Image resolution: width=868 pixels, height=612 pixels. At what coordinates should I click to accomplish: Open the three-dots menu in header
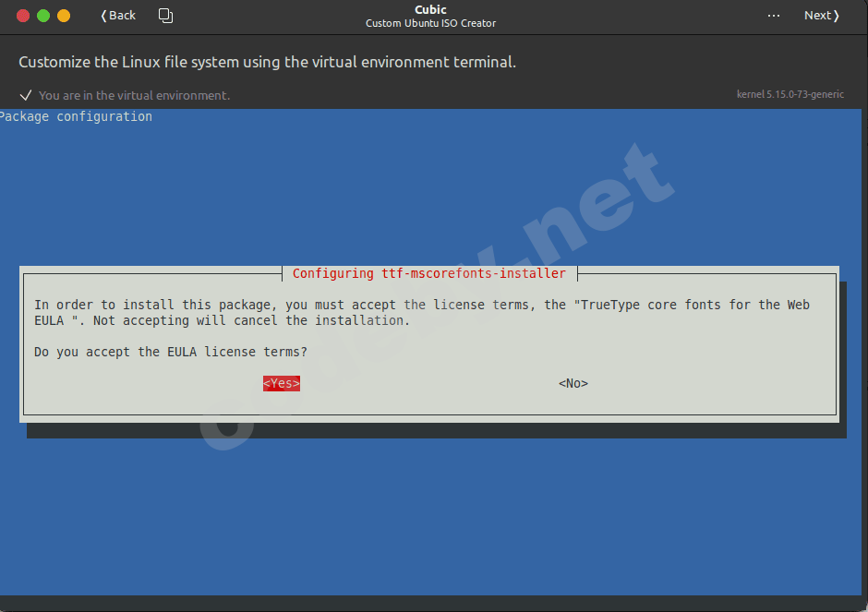[x=773, y=16]
